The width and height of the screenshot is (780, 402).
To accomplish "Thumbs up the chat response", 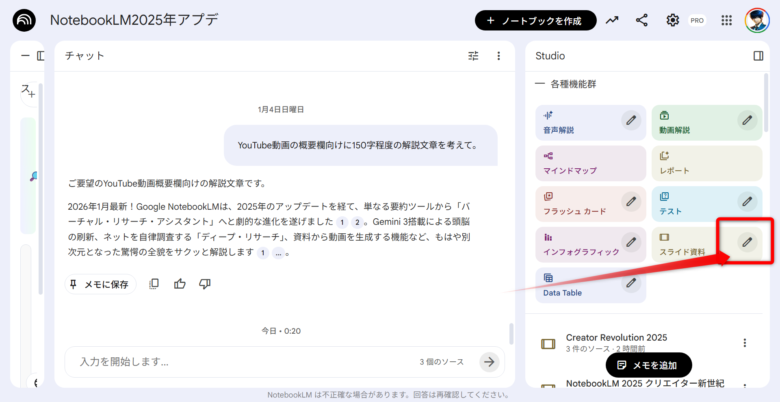I will (180, 284).
